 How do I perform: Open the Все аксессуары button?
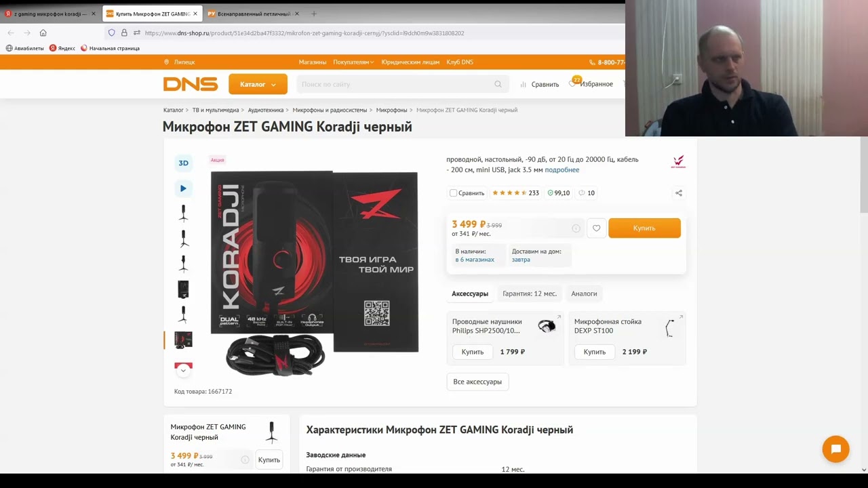pyautogui.click(x=477, y=382)
